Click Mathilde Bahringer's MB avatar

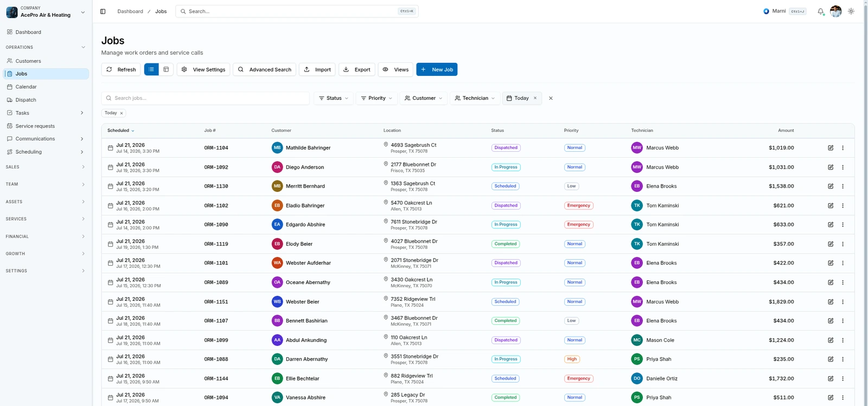(x=277, y=148)
